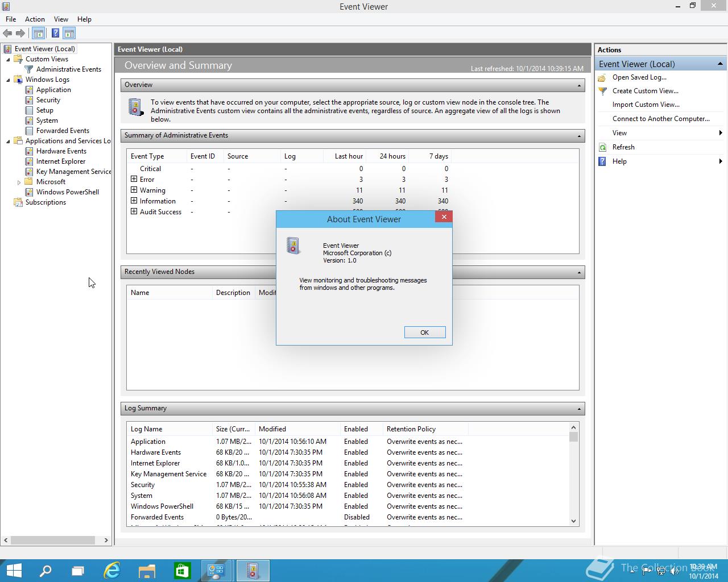Click the Setup log icon in tree
This screenshot has height=582, width=728.
click(29, 110)
